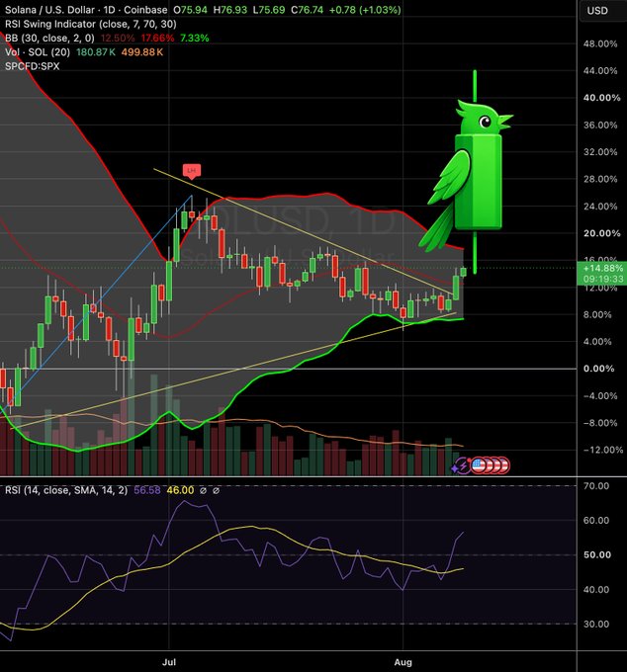Screen dimensions: 627x672
Task: Select the RSI (14, close, SMA, 14, 2) legend
Action: 66,490
